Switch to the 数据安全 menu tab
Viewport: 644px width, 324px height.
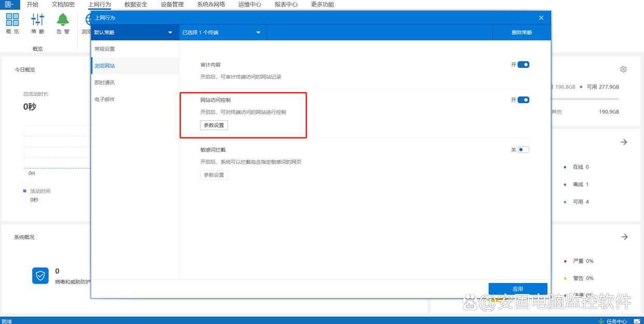(x=136, y=4)
